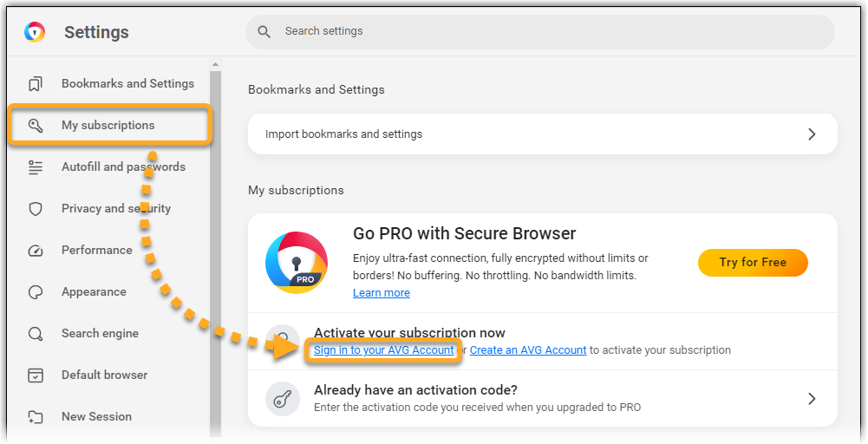Click the AVG Secure Browser logo icon

[35, 32]
